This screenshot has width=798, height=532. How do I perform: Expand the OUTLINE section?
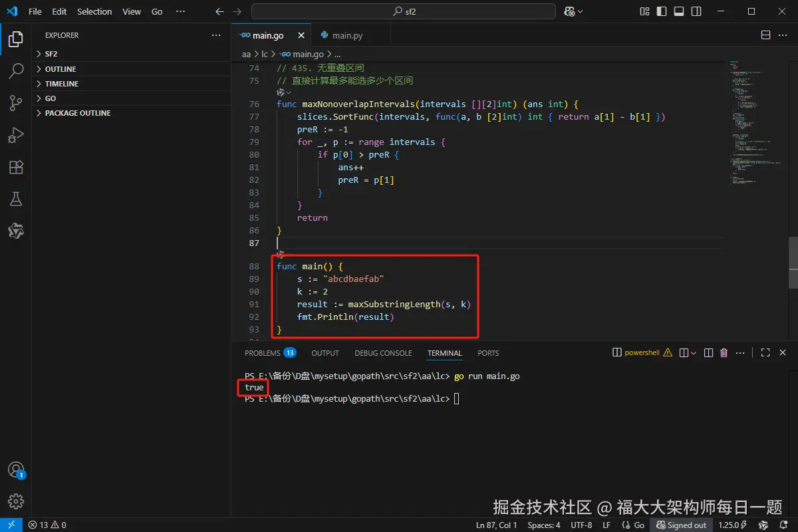point(131,69)
